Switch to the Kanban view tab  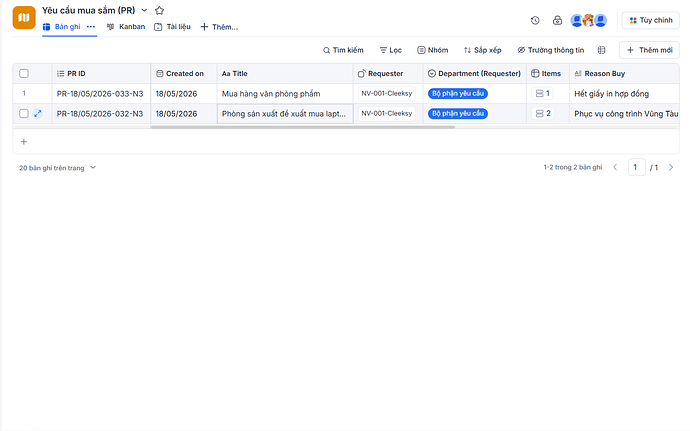coord(126,27)
